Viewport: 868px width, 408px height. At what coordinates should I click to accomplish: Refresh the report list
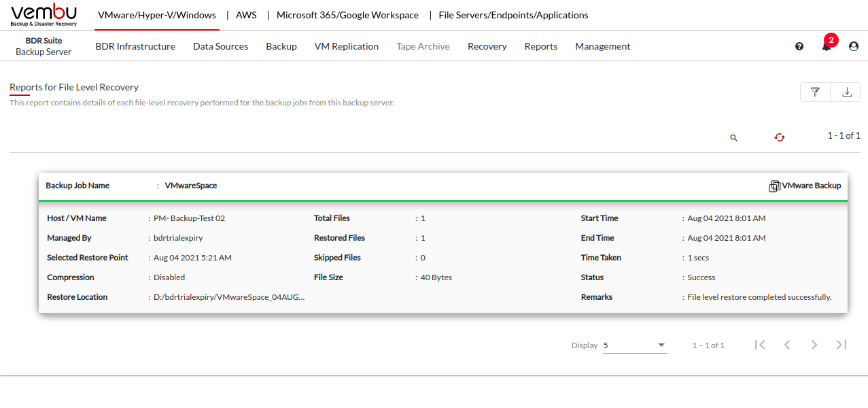[x=780, y=137]
